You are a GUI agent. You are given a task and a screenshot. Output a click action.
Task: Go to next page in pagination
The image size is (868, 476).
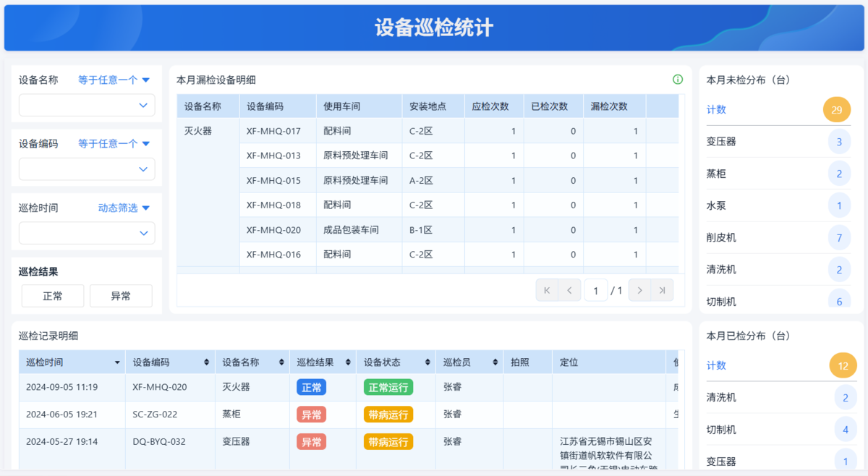[639, 290]
